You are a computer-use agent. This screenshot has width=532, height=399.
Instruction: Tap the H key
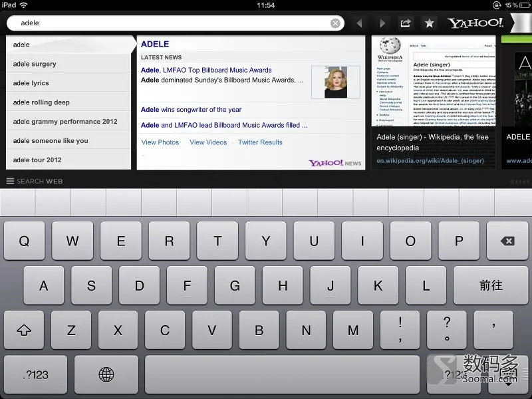283,285
